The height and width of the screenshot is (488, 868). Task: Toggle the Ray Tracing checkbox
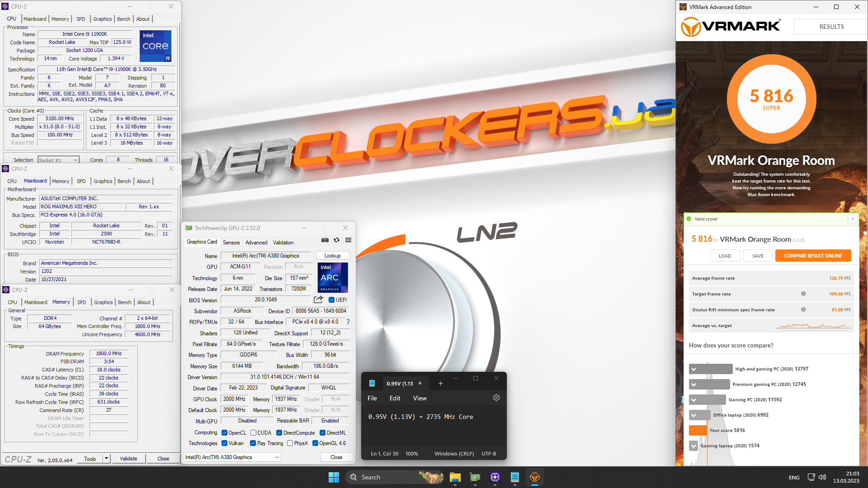point(253,443)
